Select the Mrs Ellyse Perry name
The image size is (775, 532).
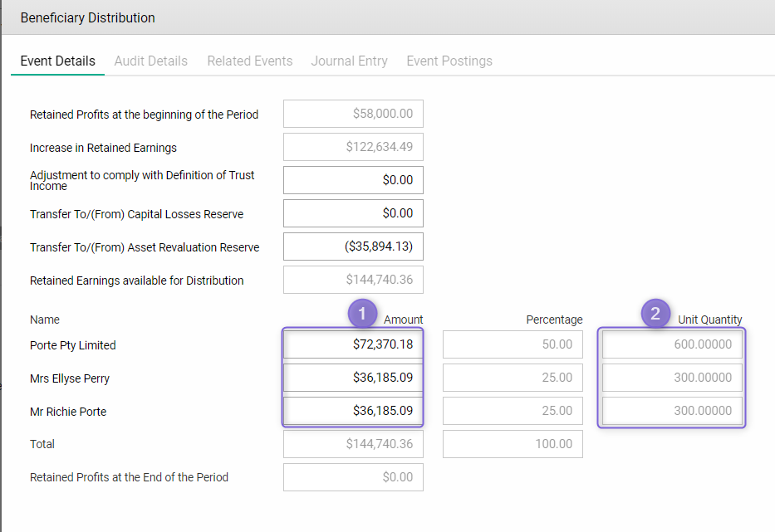pos(70,378)
